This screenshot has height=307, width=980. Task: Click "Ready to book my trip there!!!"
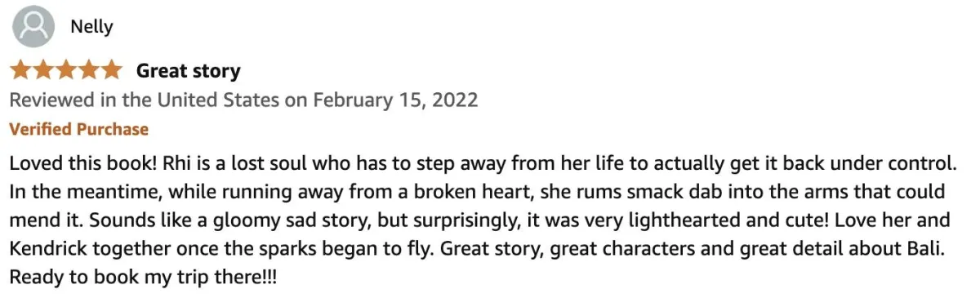144,278
